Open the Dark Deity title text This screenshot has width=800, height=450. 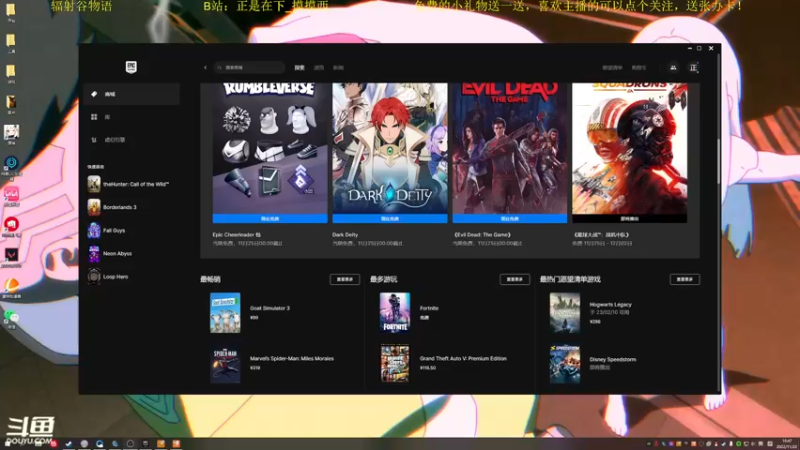[345, 235]
